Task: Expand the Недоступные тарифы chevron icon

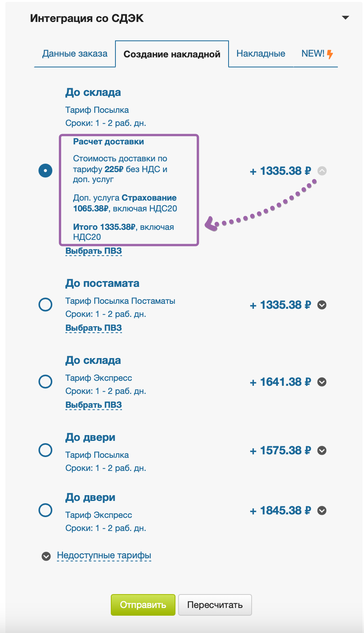Action: [46, 556]
